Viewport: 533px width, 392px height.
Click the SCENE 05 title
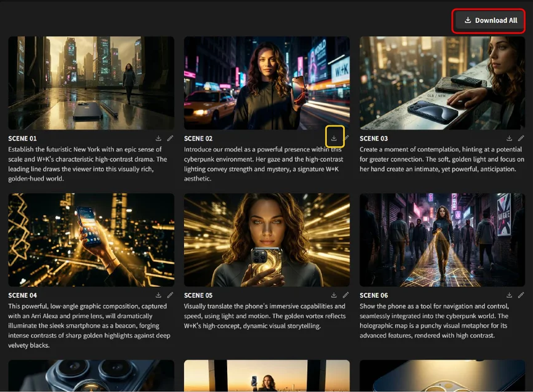pos(198,296)
